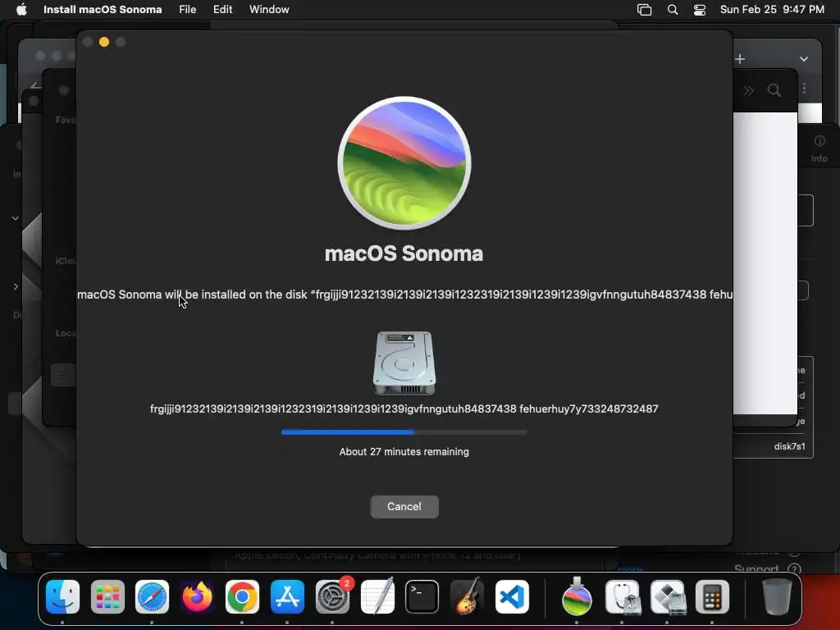This screenshot has height=630, width=840.
Task: Click Install macOS Sonoma Dock icon
Action: (577, 597)
